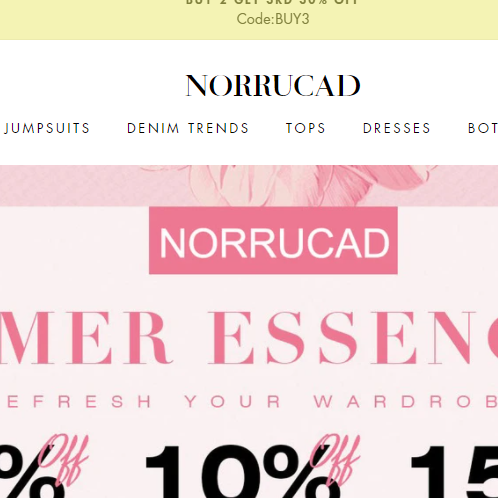Select the partially visible 15 discount figure
Viewport: 498px width, 498px height.
click(454, 471)
